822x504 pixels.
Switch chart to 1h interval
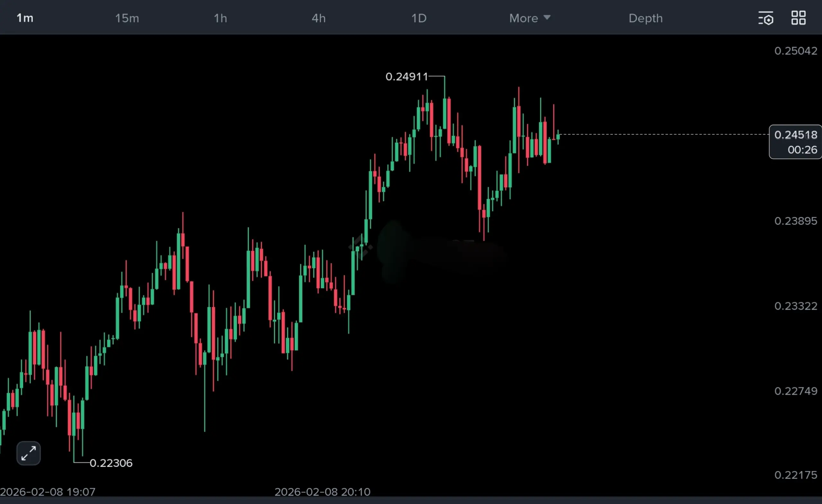tap(220, 18)
